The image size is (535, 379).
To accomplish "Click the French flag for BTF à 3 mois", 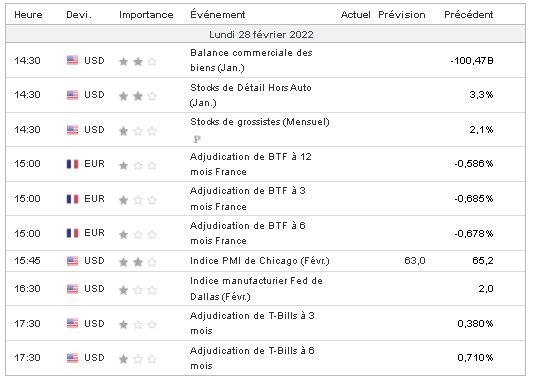I will point(72,199).
